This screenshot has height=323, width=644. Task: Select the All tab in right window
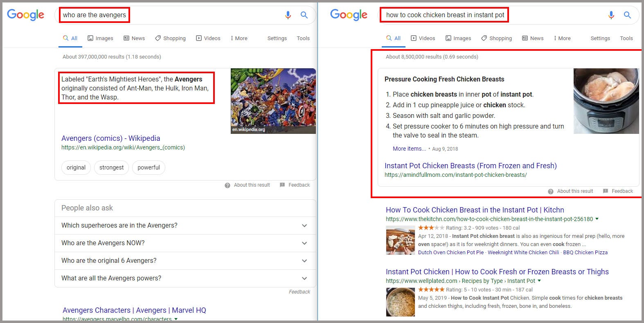tap(393, 38)
